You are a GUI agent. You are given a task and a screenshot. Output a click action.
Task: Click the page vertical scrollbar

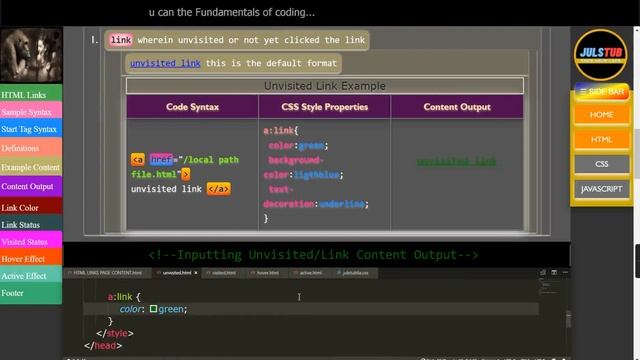(637, 154)
